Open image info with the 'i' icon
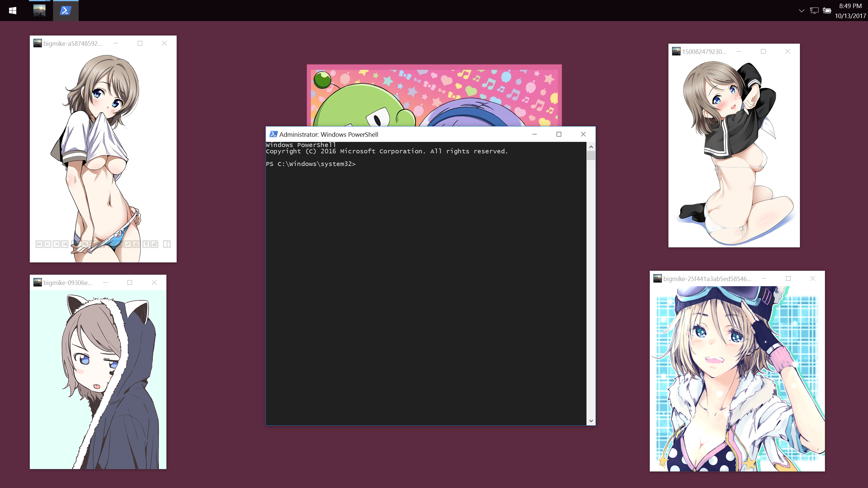 coord(167,244)
